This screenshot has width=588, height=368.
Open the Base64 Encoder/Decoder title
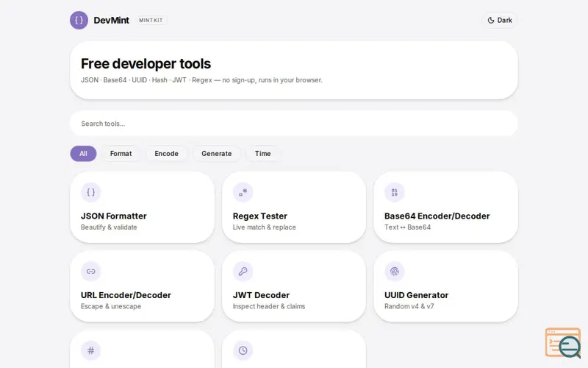click(437, 216)
